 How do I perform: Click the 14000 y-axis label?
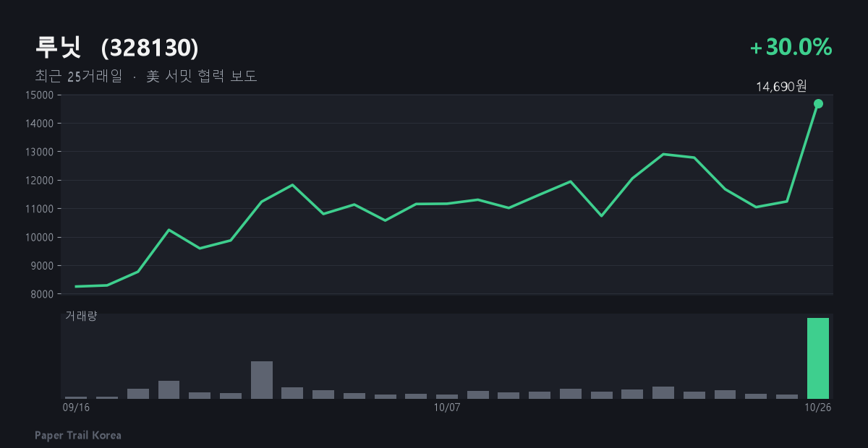click(x=40, y=124)
